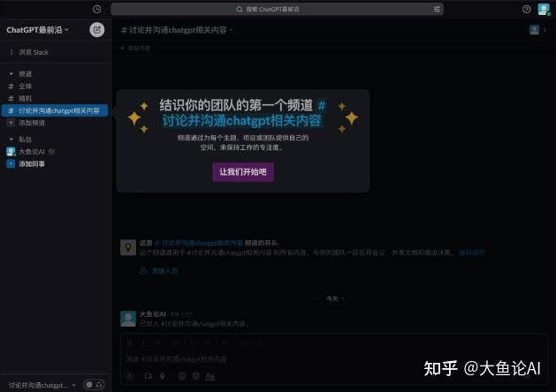The image size is (556, 392).
Task: Open the search filter options icon
Action: click(x=437, y=9)
